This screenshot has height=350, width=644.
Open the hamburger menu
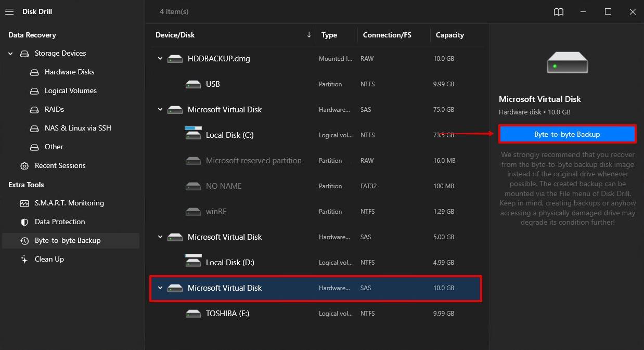coord(9,11)
